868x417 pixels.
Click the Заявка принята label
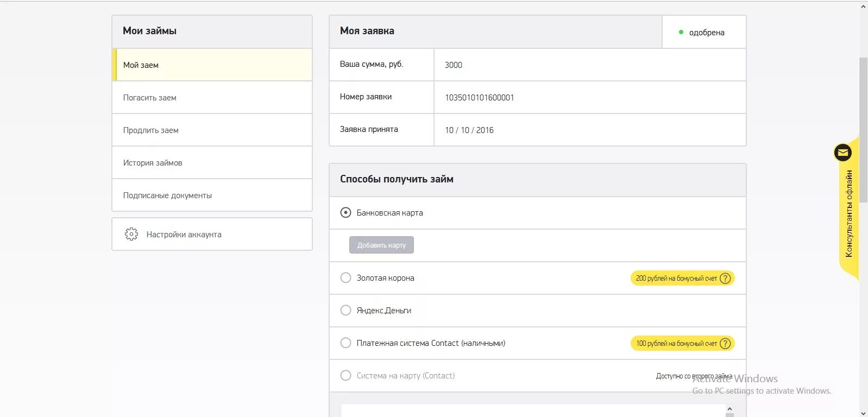(369, 129)
